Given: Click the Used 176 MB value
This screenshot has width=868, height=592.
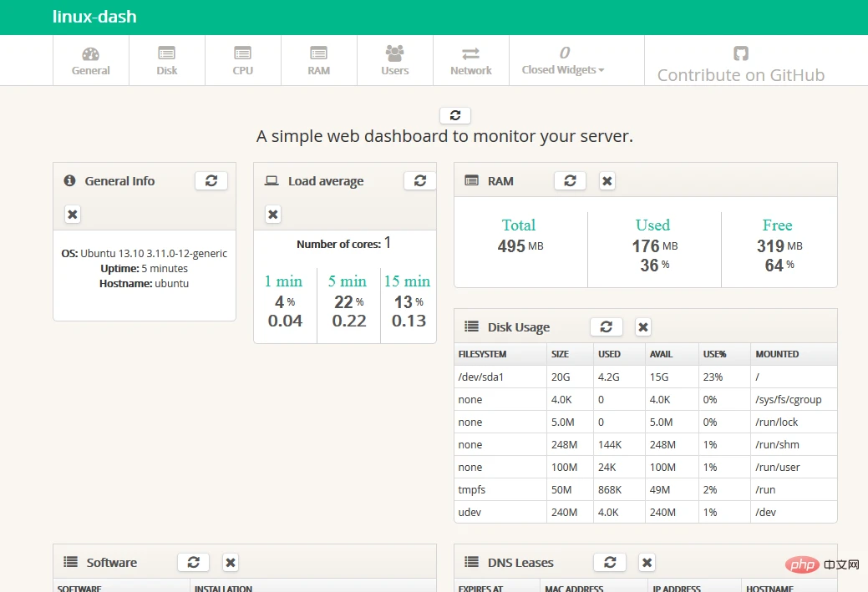Looking at the screenshot, I should tap(655, 245).
